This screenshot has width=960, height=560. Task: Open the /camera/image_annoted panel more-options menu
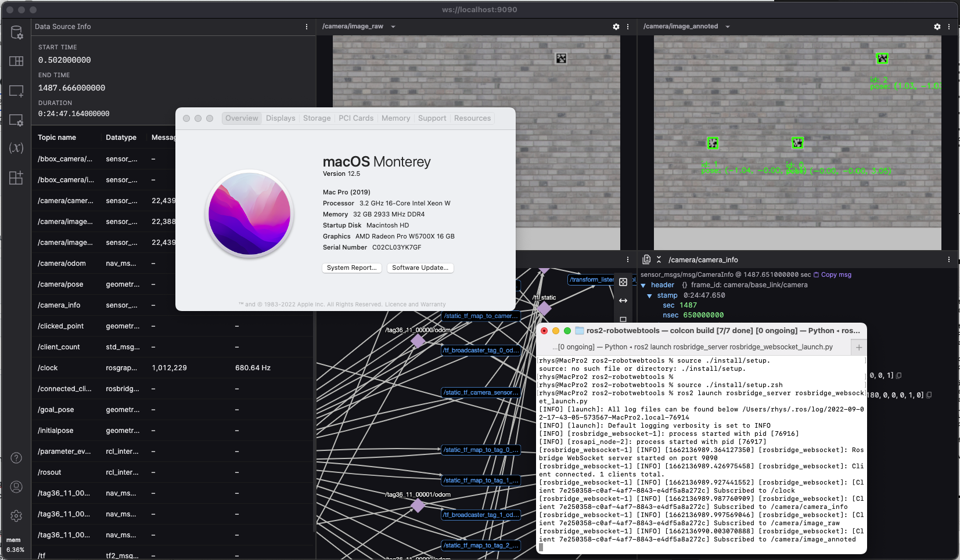coord(949,27)
